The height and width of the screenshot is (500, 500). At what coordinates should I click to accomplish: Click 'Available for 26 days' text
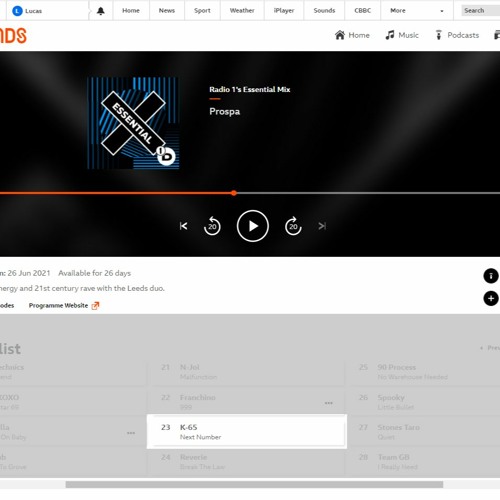[x=94, y=273]
